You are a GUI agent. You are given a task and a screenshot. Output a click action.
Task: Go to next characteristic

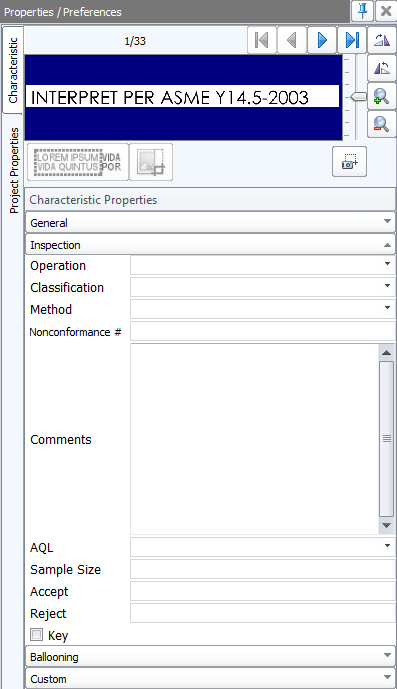322,40
